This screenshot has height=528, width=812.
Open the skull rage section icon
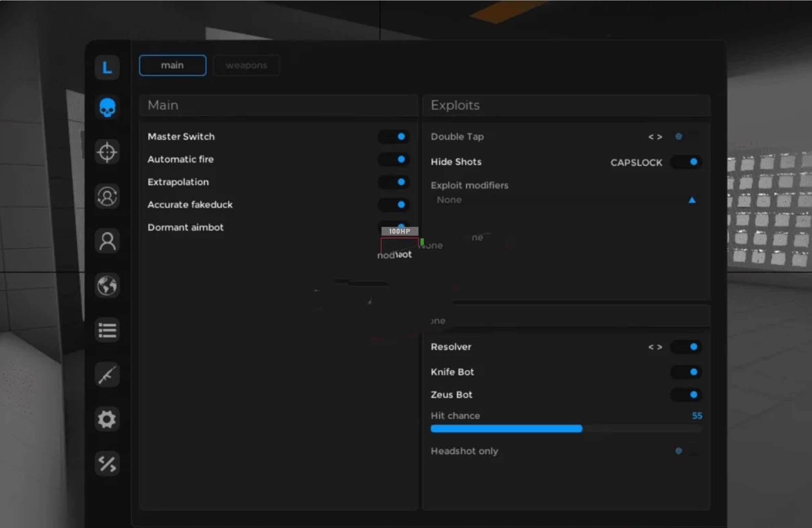(x=107, y=107)
